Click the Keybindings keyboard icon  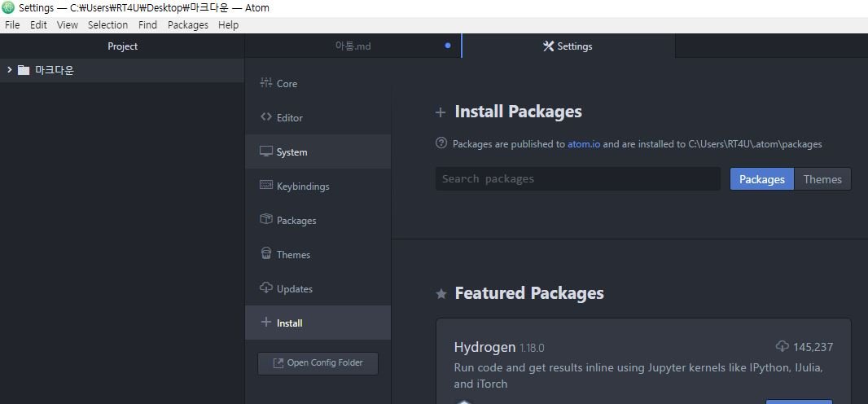265,186
